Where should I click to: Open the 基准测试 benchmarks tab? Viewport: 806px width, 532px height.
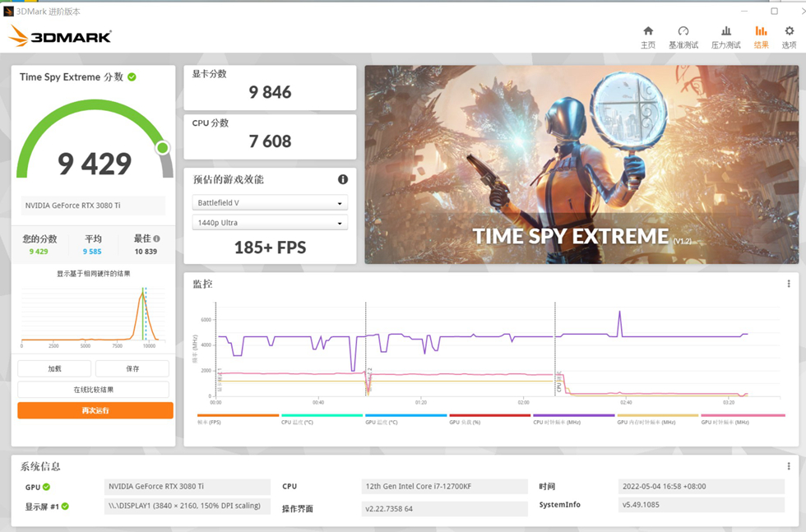tap(683, 37)
